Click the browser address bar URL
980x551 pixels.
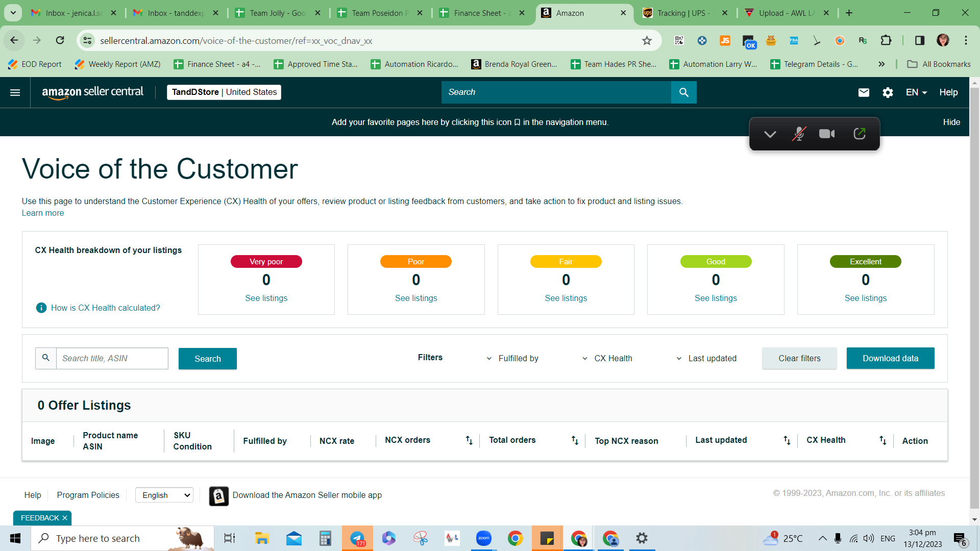coord(236,41)
